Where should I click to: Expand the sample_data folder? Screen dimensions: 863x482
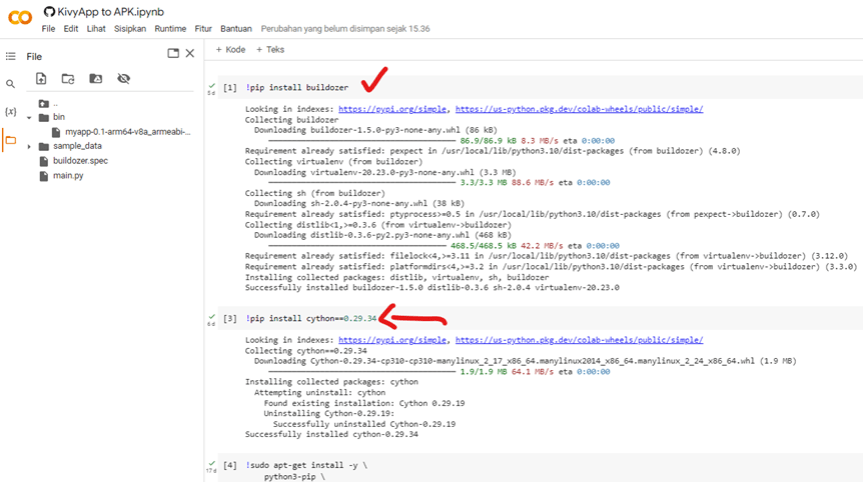[x=29, y=146]
